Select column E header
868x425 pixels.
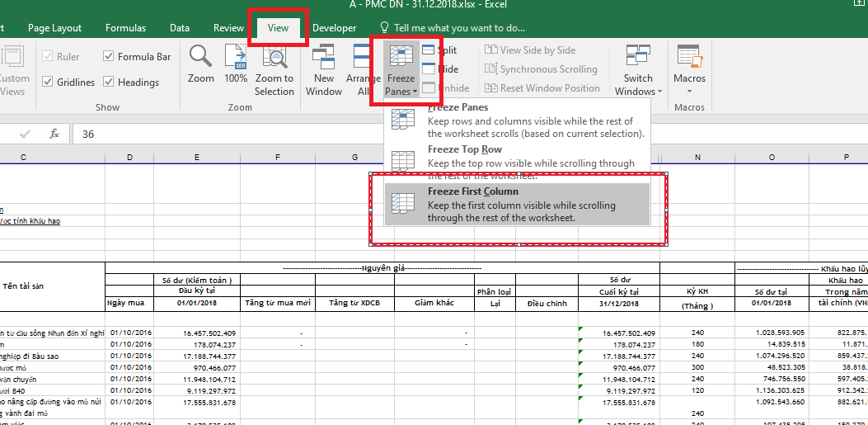[196, 158]
